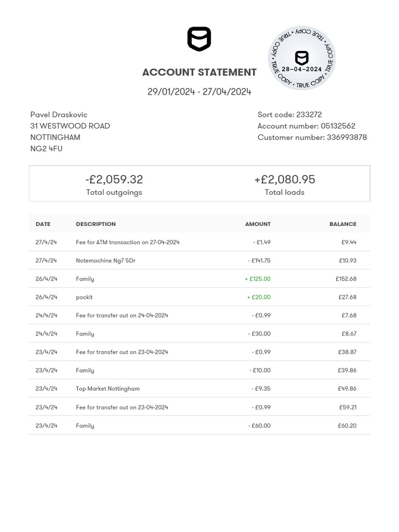
Task: Click the pockit transaction description
Action: [x=84, y=297]
